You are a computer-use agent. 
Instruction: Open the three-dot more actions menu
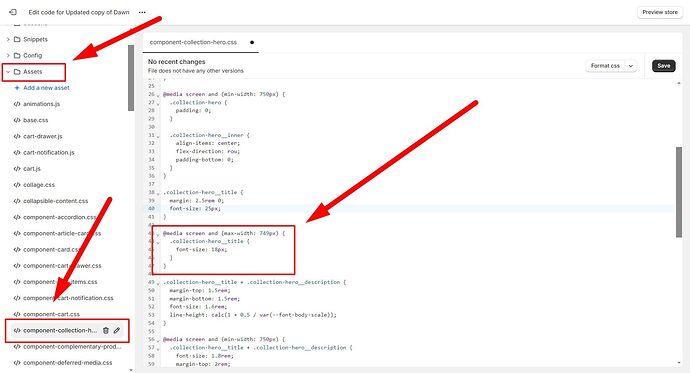(142, 12)
